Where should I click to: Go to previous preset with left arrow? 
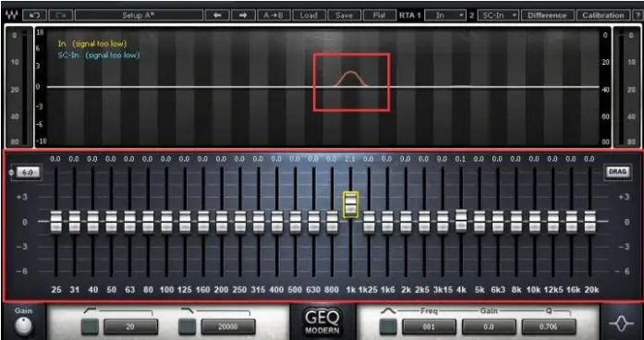tap(217, 16)
